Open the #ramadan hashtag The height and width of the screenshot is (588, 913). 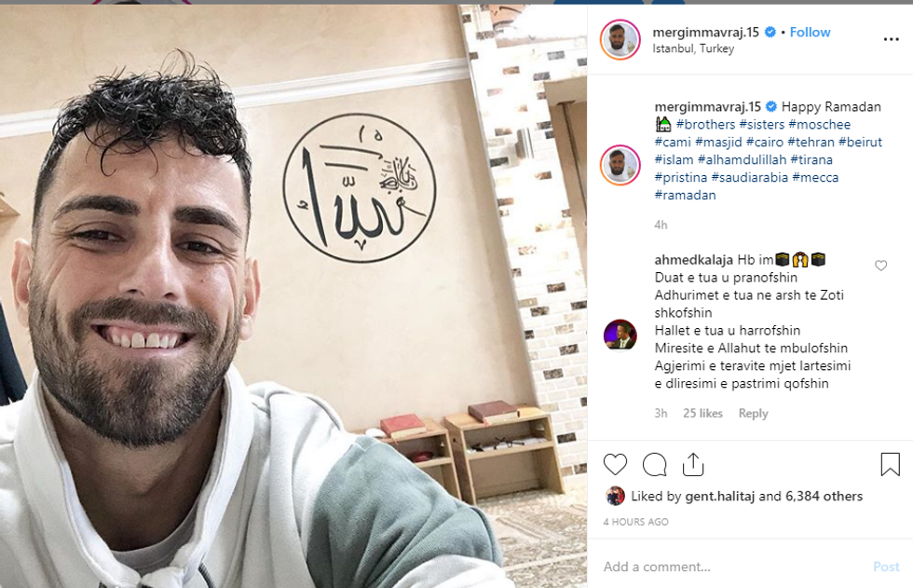click(x=686, y=195)
